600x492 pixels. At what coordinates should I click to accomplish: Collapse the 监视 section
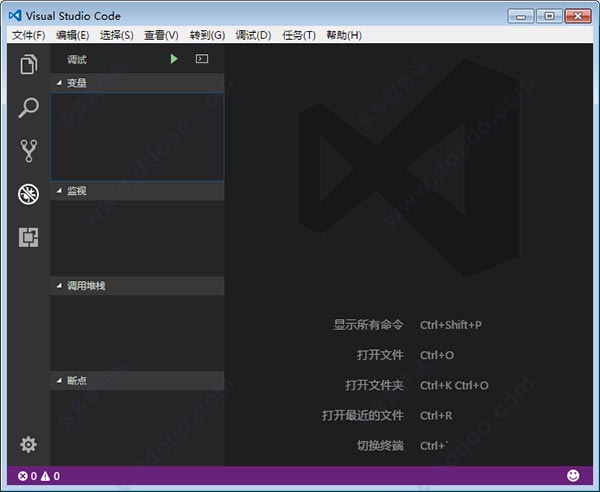coord(137,191)
